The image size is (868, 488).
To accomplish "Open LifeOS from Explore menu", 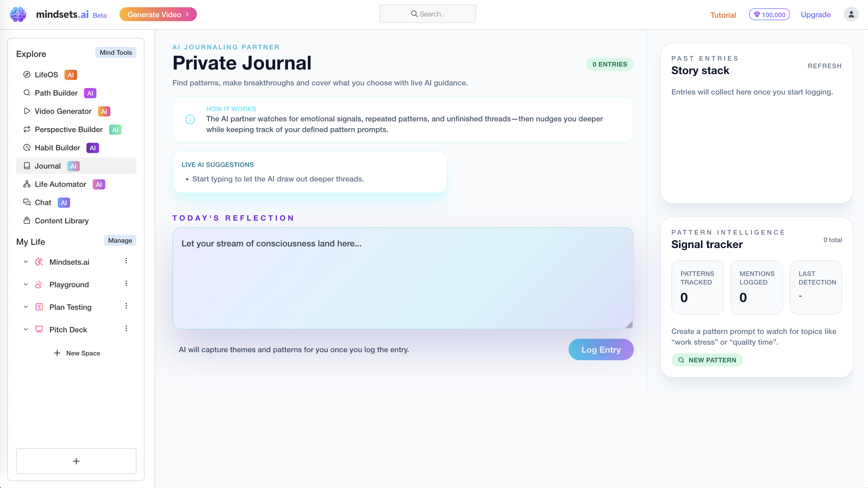I will pyautogui.click(x=46, y=75).
